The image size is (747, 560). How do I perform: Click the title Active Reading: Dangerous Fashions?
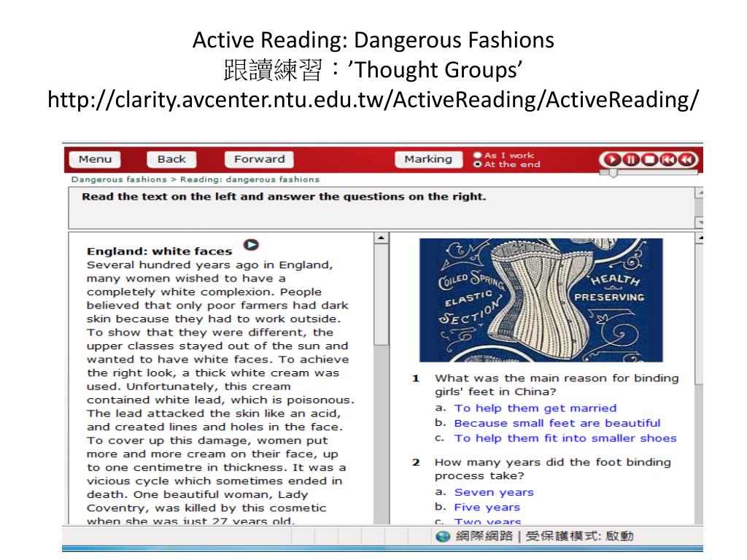tap(373, 40)
